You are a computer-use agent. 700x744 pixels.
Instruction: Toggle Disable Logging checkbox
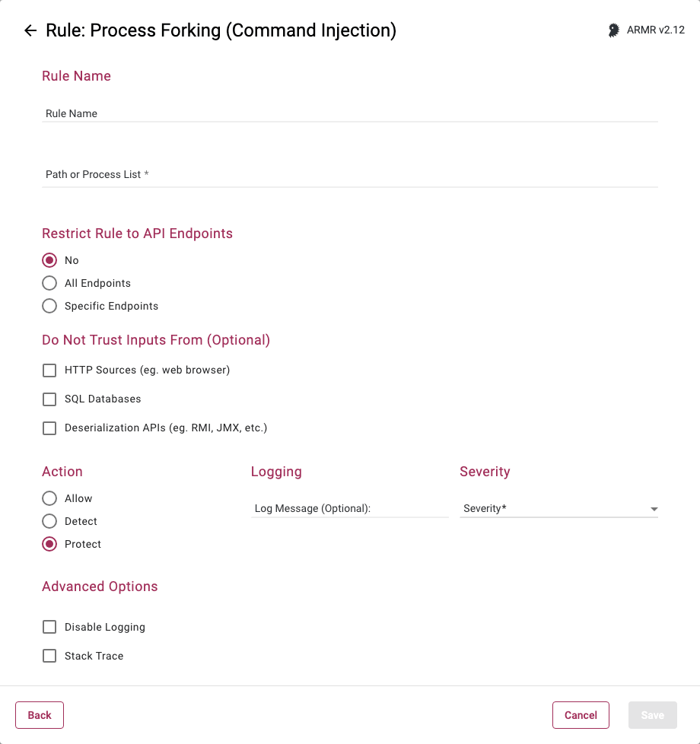click(49, 628)
